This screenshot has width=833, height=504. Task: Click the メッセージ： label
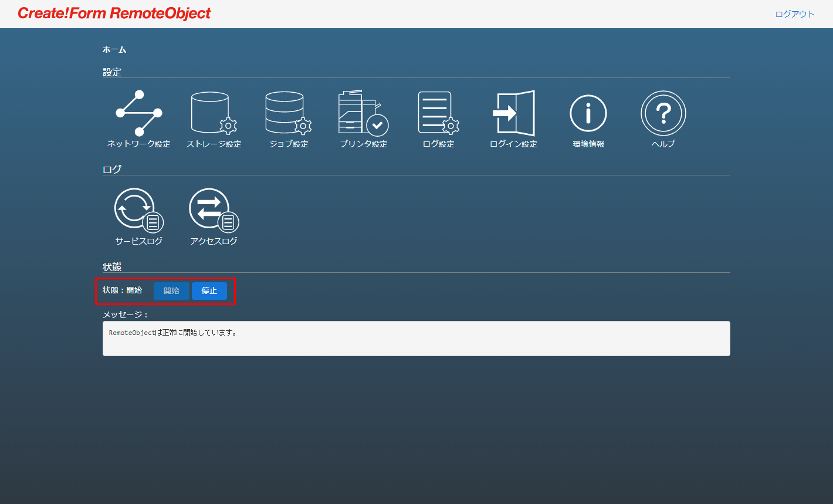coord(126,315)
